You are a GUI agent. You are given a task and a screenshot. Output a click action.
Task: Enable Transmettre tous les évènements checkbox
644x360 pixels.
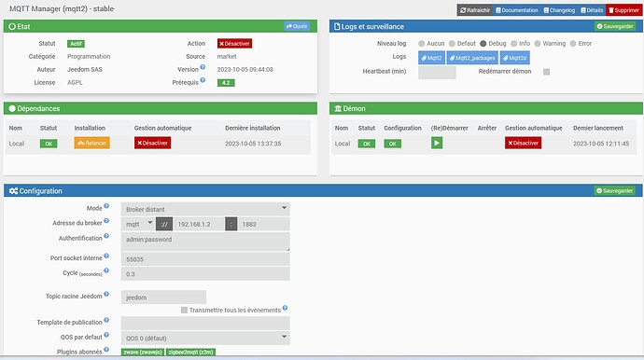[184, 310]
